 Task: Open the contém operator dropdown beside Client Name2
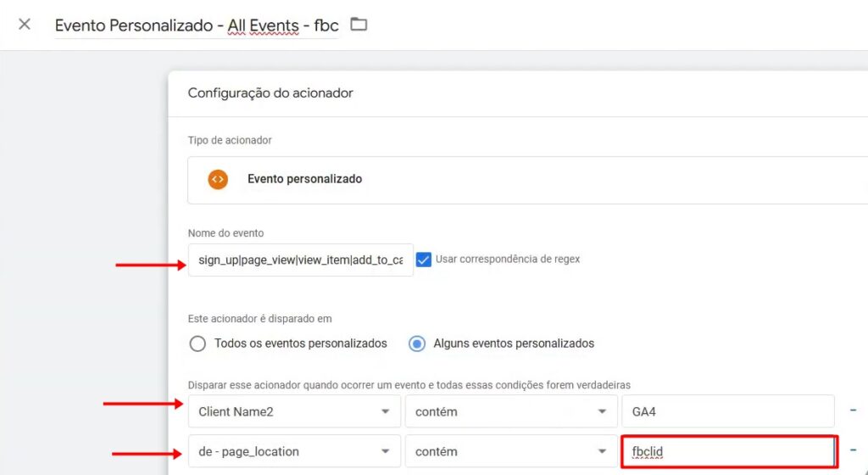pyautogui.click(x=510, y=411)
